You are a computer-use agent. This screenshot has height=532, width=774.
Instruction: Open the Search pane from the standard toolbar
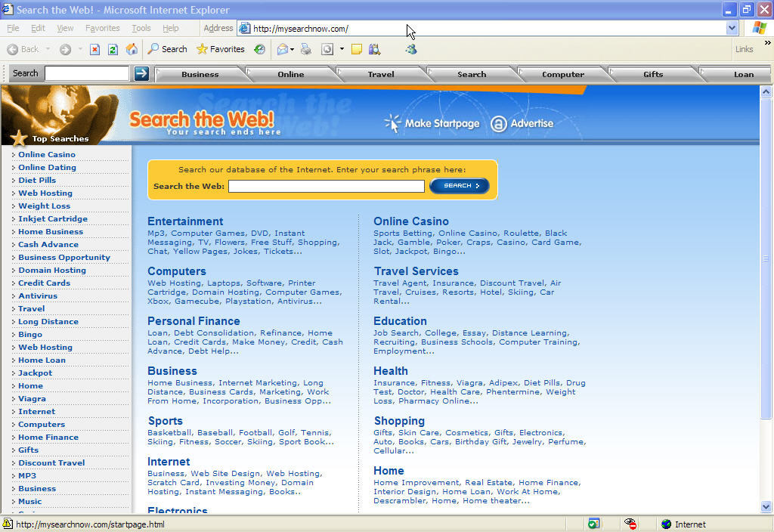point(168,49)
